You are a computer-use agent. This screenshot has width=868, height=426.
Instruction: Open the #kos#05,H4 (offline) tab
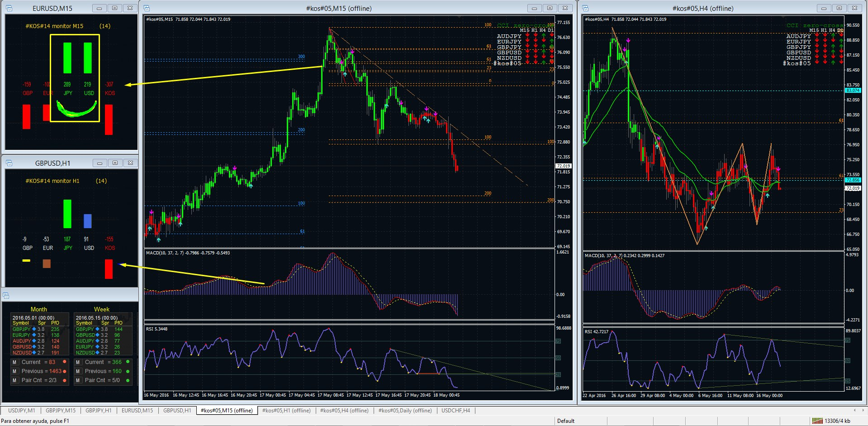344,411
